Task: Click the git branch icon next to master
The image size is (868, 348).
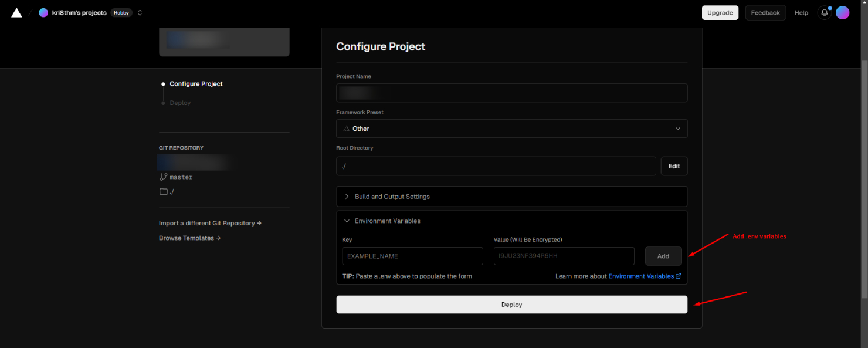Action: (164, 177)
